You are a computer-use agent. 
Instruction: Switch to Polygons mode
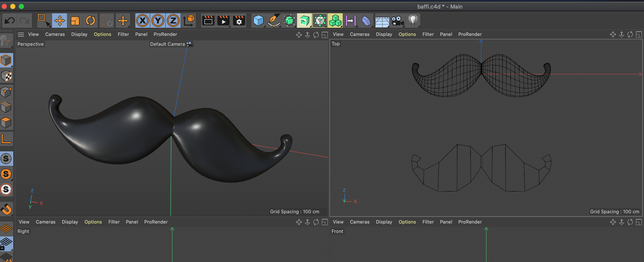(6, 123)
